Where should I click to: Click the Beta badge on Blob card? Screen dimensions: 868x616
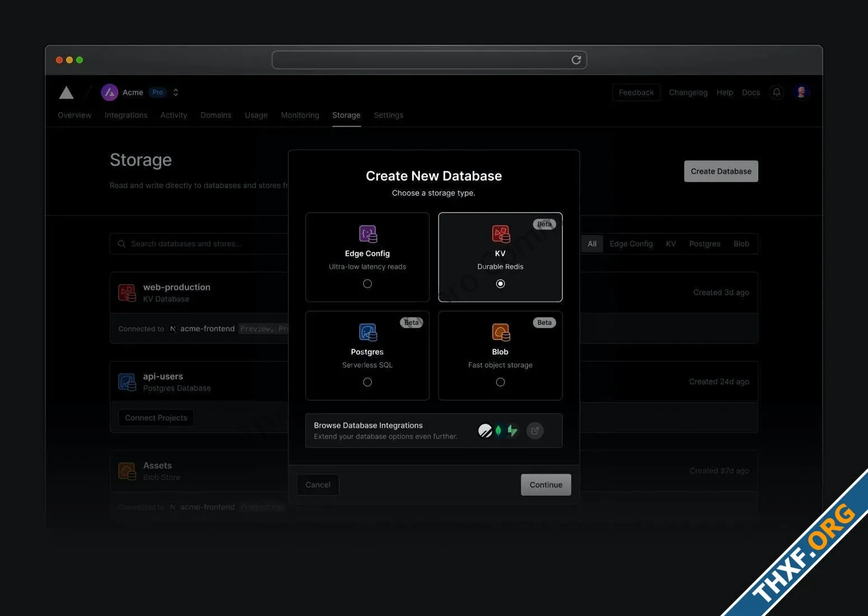[x=544, y=323]
